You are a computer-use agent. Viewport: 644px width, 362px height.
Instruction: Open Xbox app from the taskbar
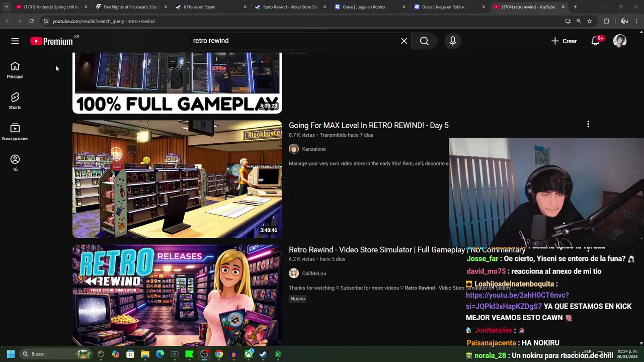249,354
